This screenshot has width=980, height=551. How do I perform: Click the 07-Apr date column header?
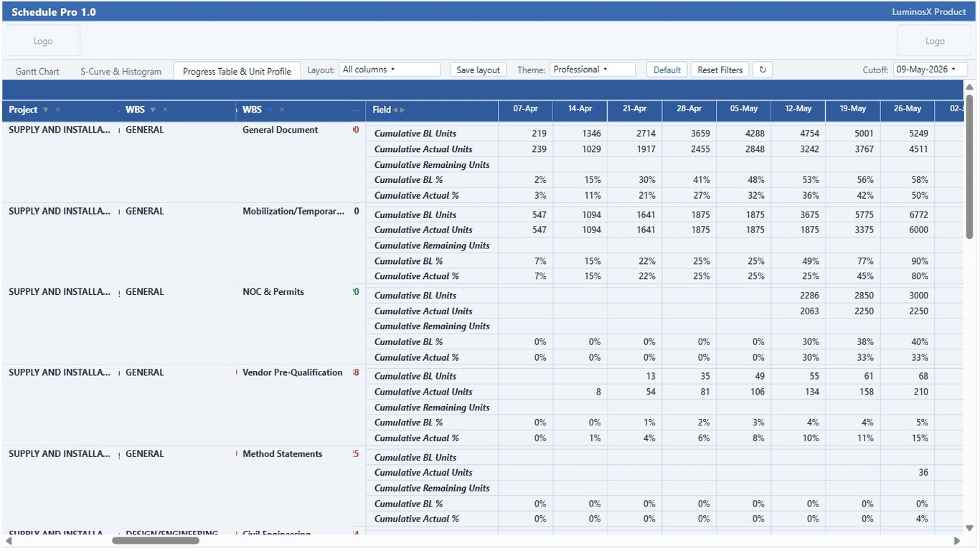(525, 109)
